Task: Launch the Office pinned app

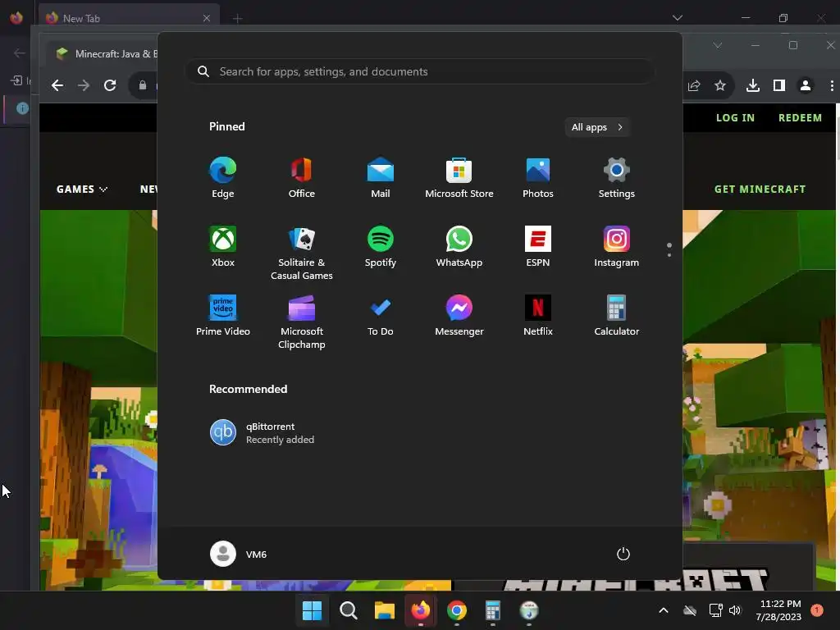Action: pyautogui.click(x=302, y=177)
